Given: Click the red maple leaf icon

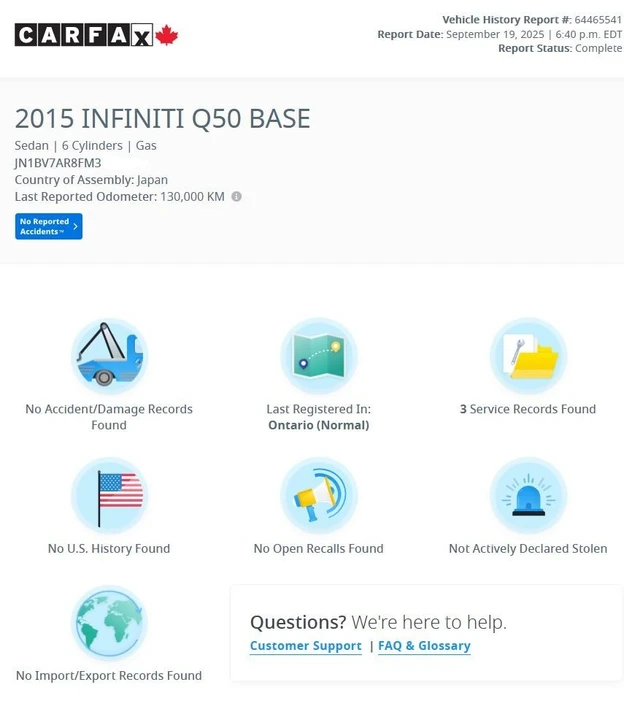Looking at the screenshot, I should click(166, 35).
